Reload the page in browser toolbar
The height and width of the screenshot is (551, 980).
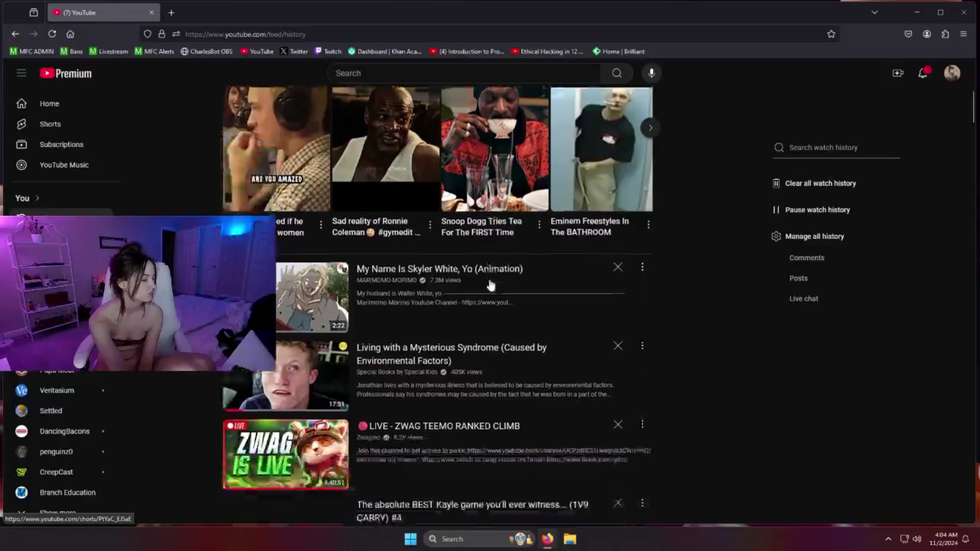tap(52, 34)
